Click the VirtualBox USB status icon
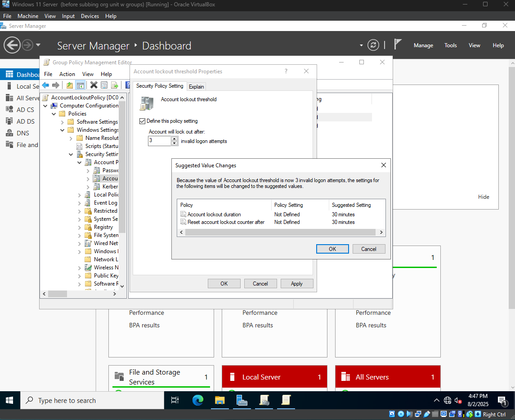Screen dimensions: 515x420 point(427,414)
